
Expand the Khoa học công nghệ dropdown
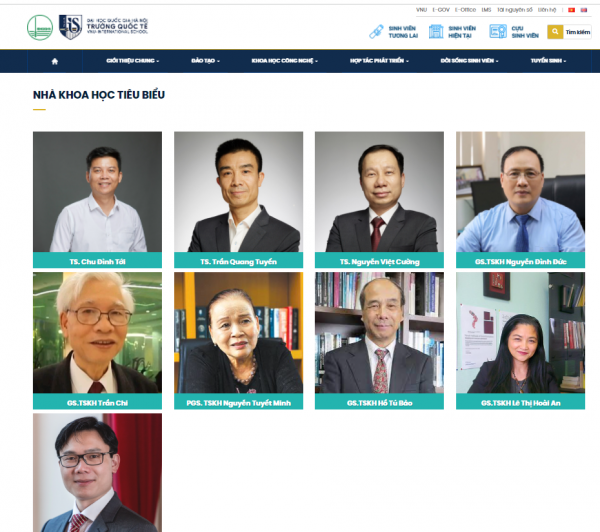(x=285, y=61)
